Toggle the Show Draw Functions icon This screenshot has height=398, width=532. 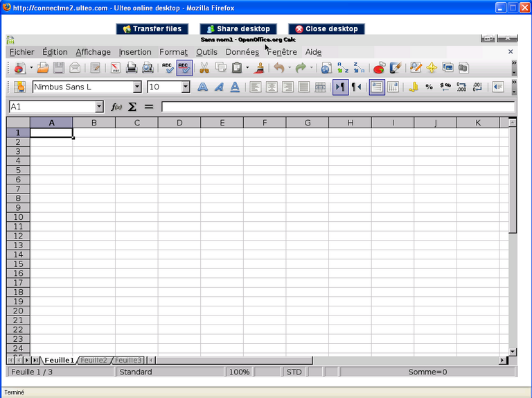396,68
